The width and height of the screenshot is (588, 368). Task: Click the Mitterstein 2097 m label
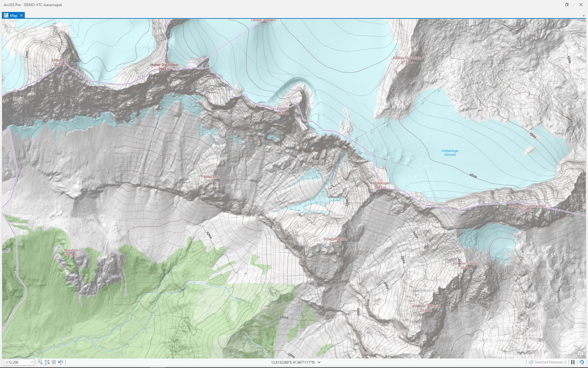point(212,179)
